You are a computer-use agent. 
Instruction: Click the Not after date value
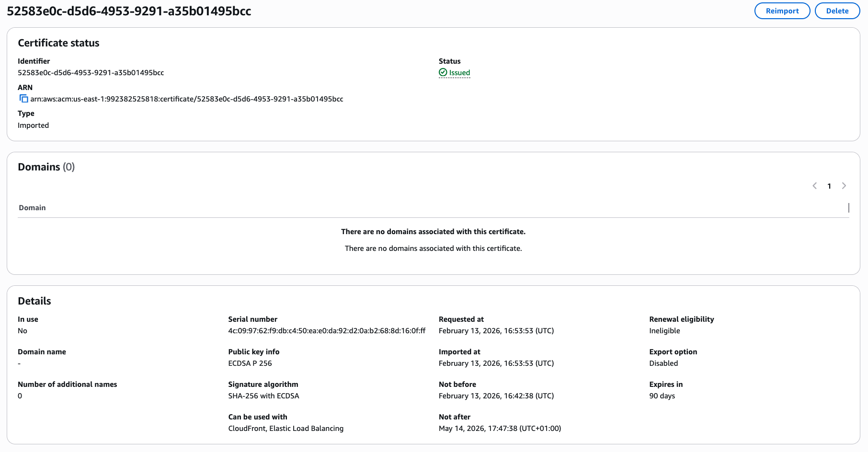tap(500, 429)
